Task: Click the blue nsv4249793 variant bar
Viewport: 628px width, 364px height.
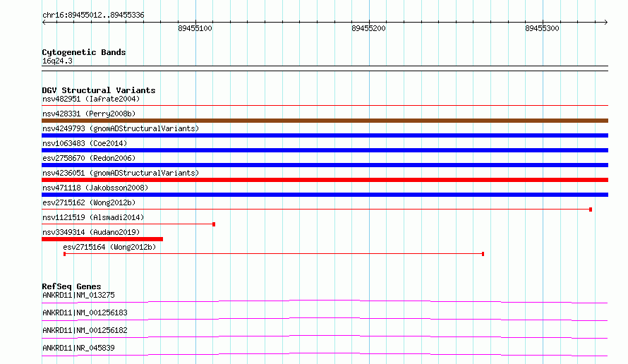Action: (325, 135)
